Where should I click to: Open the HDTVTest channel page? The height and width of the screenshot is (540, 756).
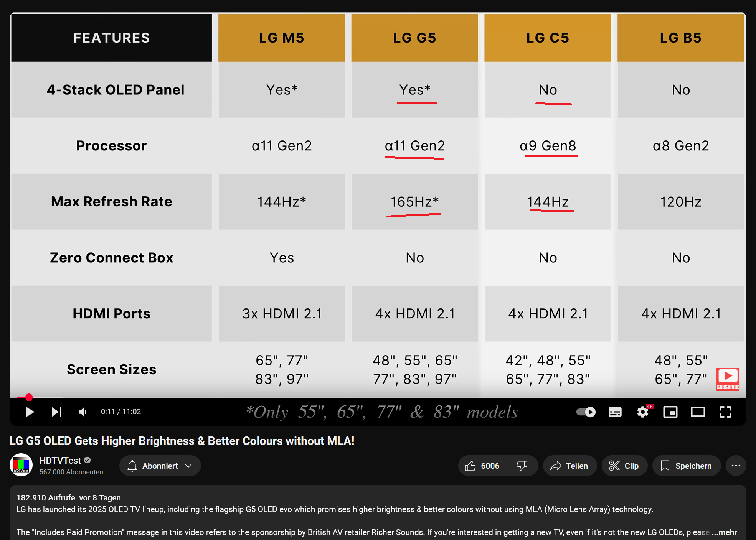pyautogui.click(x=60, y=460)
